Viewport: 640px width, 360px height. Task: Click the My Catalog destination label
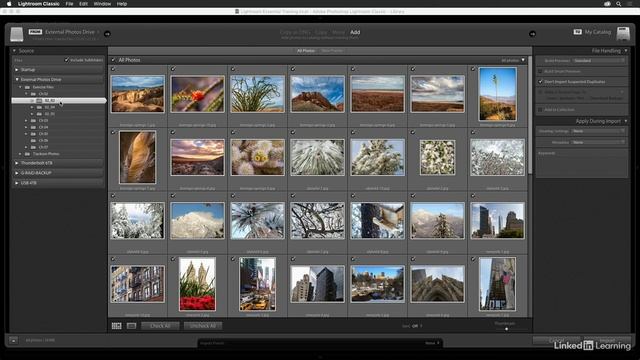pos(598,32)
